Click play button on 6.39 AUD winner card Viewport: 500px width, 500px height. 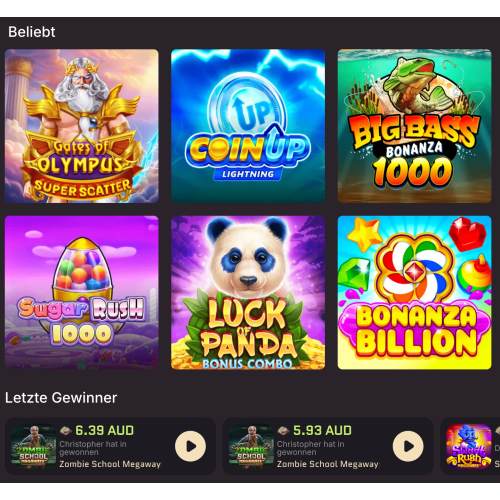[191, 446]
